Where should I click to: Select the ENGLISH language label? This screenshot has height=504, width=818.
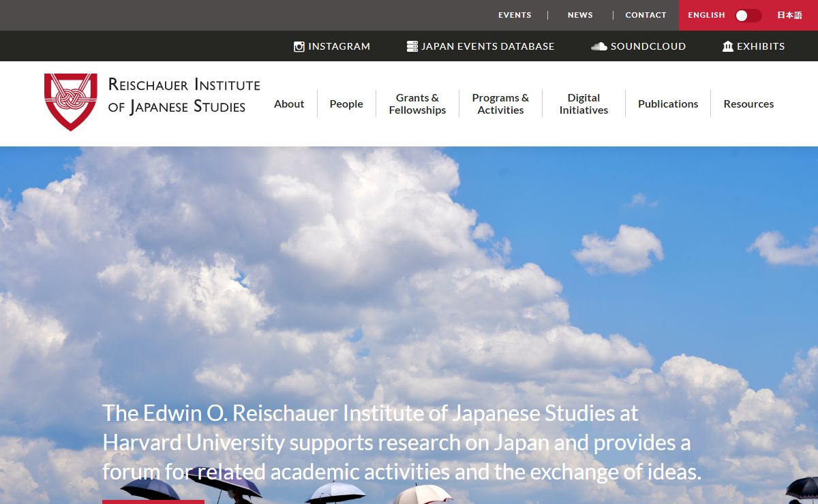[706, 15]
